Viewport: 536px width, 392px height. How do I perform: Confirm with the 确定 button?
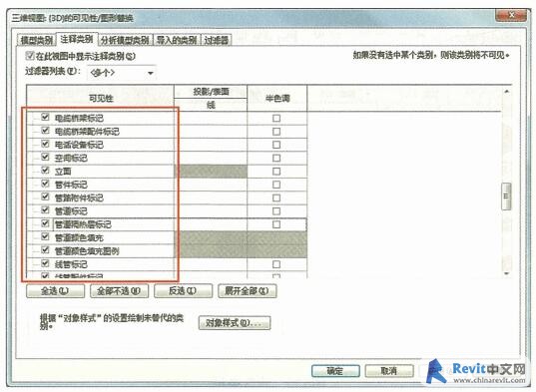point(335,371)
